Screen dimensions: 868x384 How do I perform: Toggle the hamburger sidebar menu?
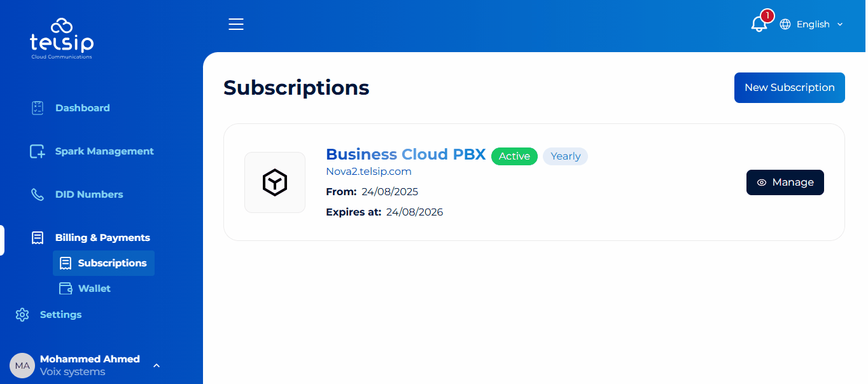[x=236, y=24]
